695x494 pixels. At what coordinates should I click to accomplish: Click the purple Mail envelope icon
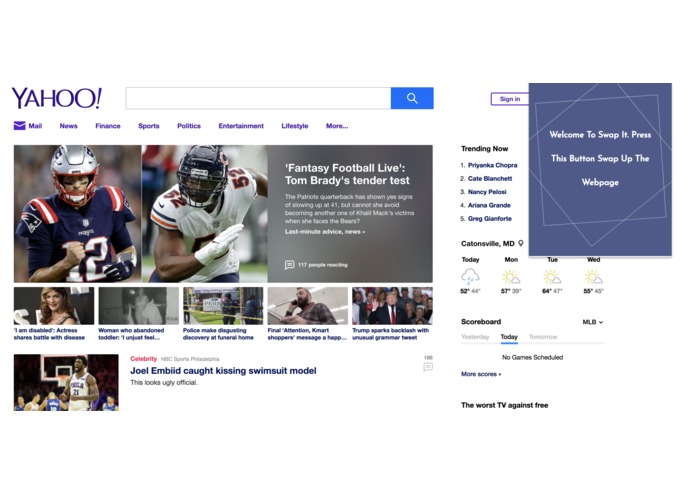tap(20, 126)
